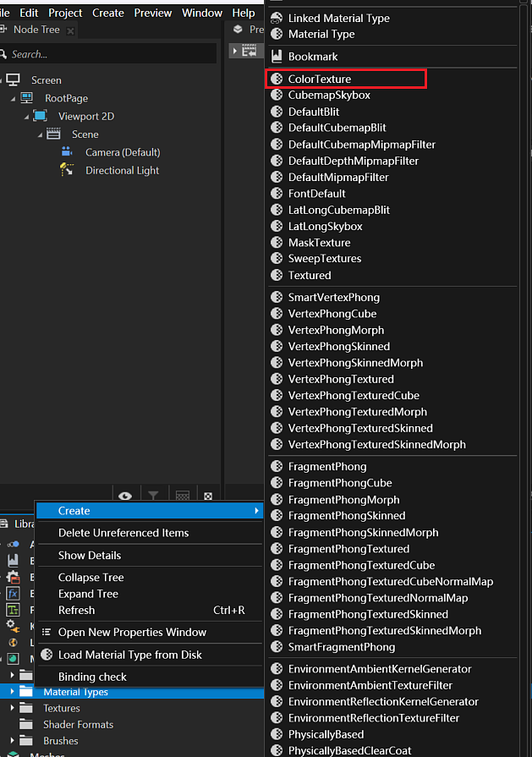Screen dimensions: 532x757
Task: Expand the Material Types folder
Action: 12,692
